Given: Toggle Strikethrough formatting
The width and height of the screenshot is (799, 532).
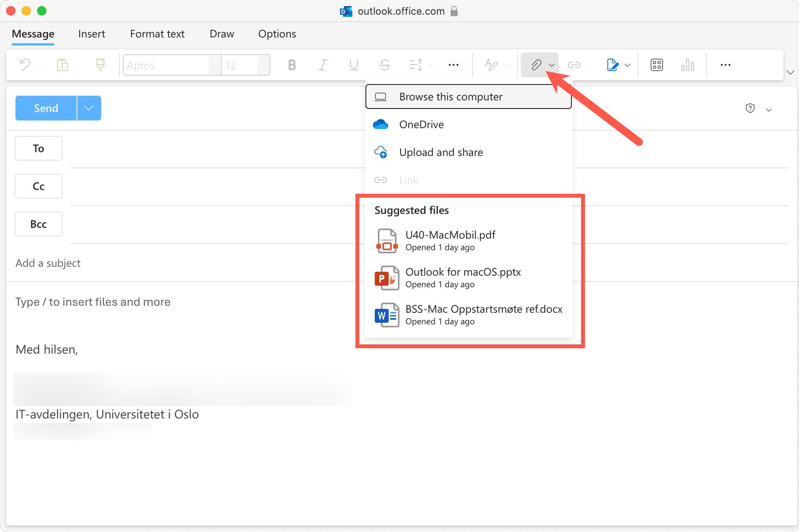Looking at the screenshot, I should (385, 65).
